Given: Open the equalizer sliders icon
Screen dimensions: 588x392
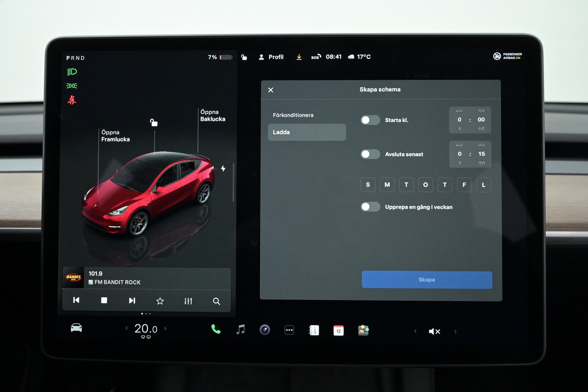Looking at the screenshot, I should [x=188, y=301].
